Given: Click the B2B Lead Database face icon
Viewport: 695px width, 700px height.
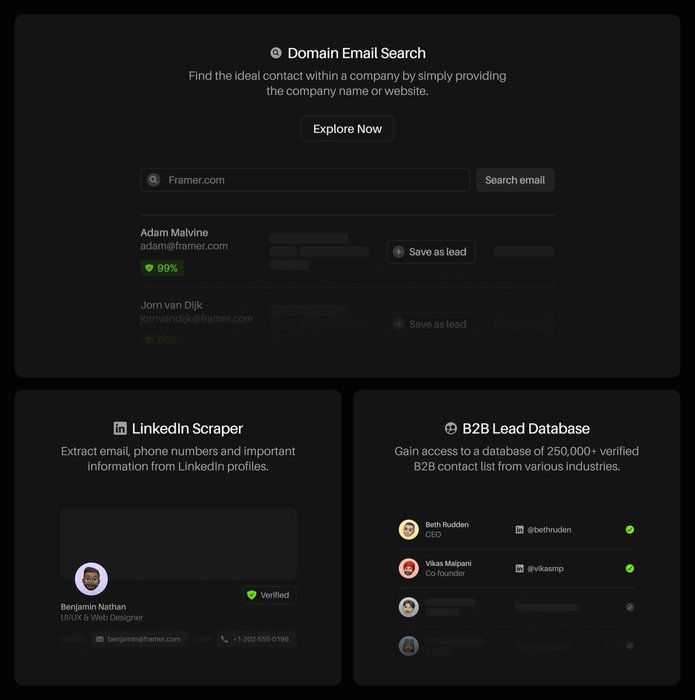Looking at the screenshot, I should coord(451,428).
